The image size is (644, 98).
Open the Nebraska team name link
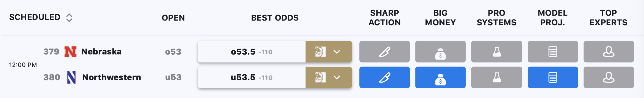[102, 52]
